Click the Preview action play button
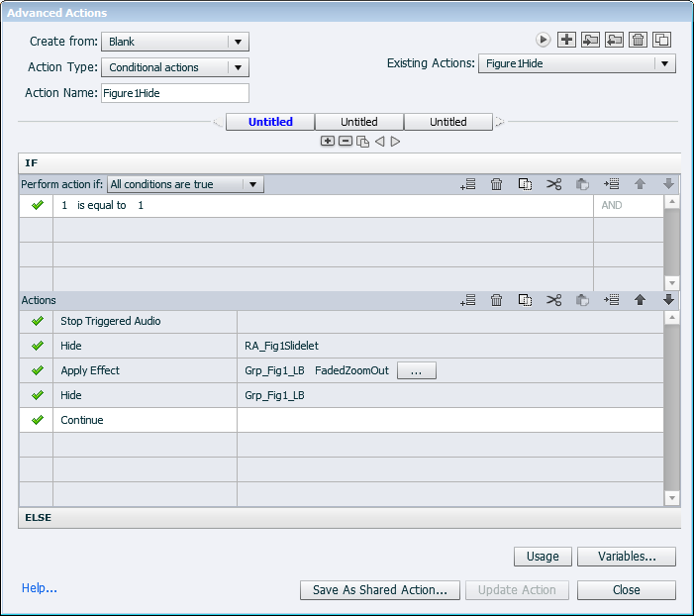This screenshot has width=694, height=616. click(x=544, y=40)
